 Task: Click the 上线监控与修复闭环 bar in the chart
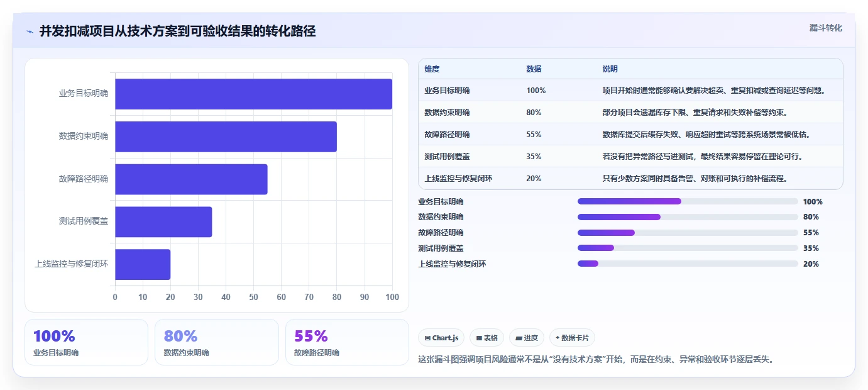point(143,264)
